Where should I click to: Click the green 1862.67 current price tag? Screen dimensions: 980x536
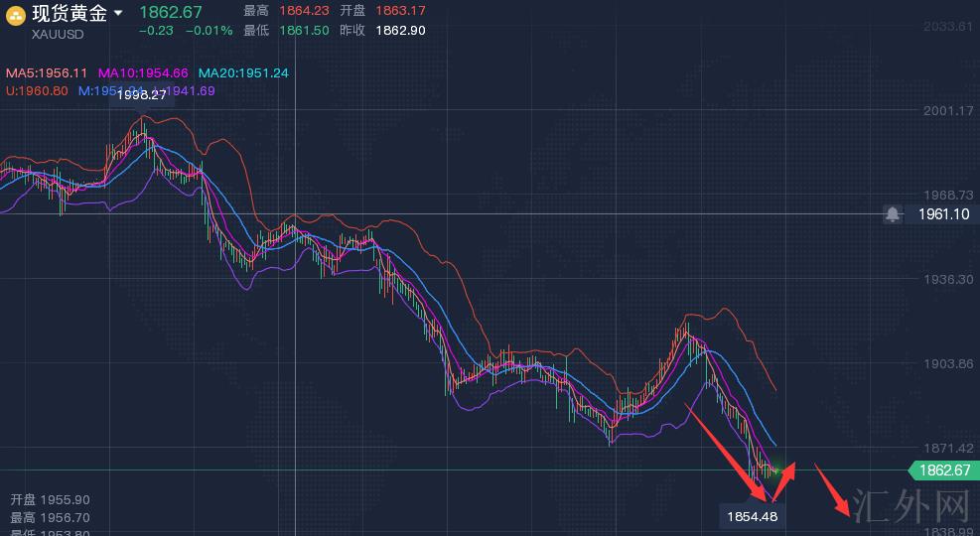click(x=942, y=470)
